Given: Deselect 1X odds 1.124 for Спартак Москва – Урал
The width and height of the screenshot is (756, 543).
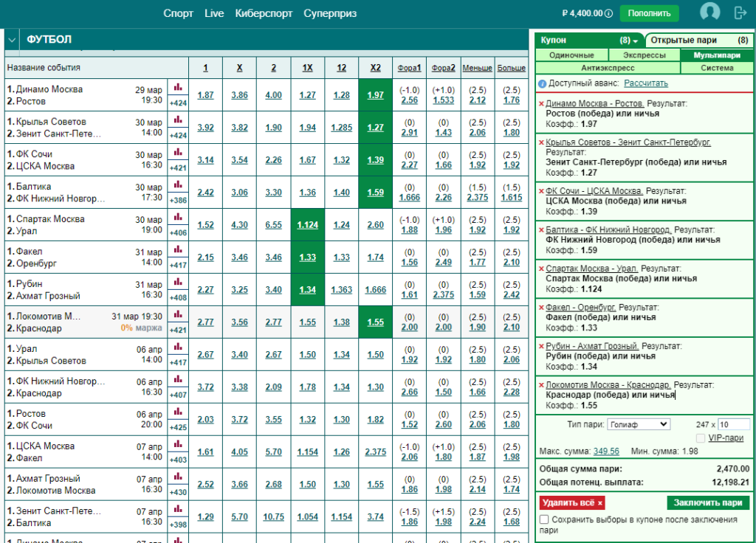Looking at the screenshot, I should tap(308, 225).
